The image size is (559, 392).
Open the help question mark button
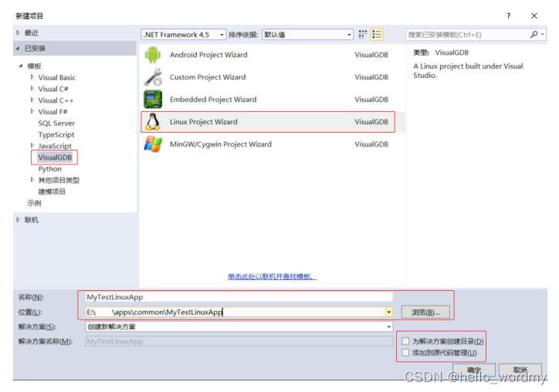tap(508, 15)
